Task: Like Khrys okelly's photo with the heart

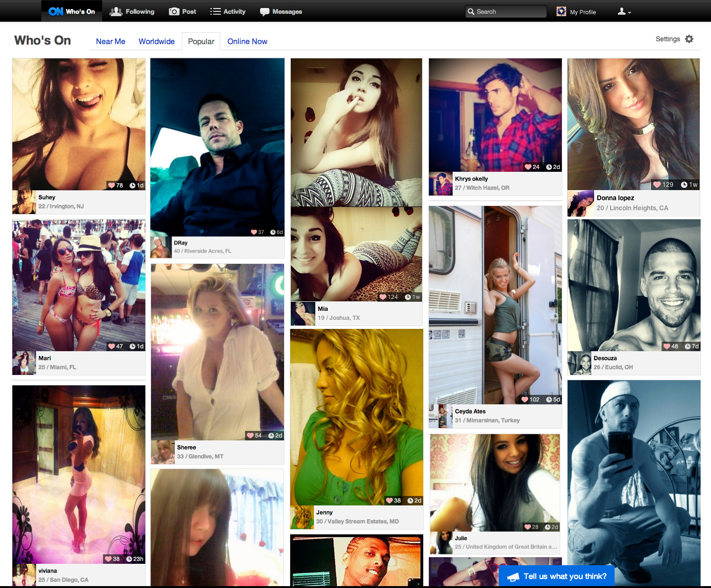Action: [528, 167]
